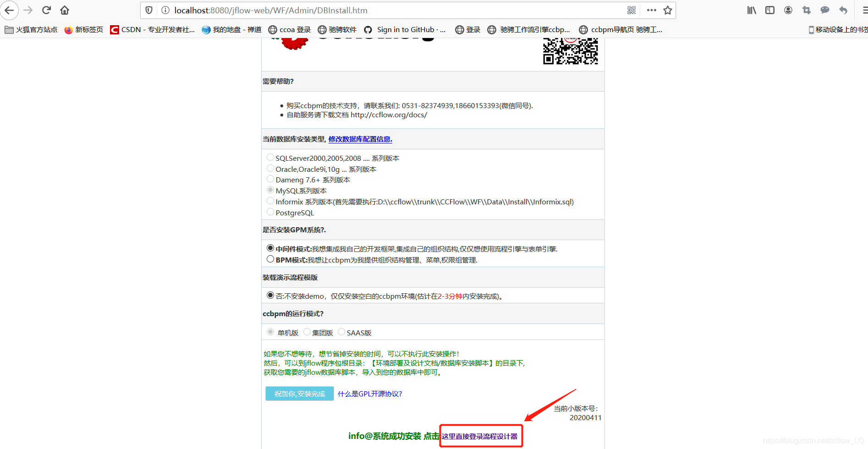
Task: Click the 购买ccbpm的技术支持 phone number line
Action: tap(410, 106)
